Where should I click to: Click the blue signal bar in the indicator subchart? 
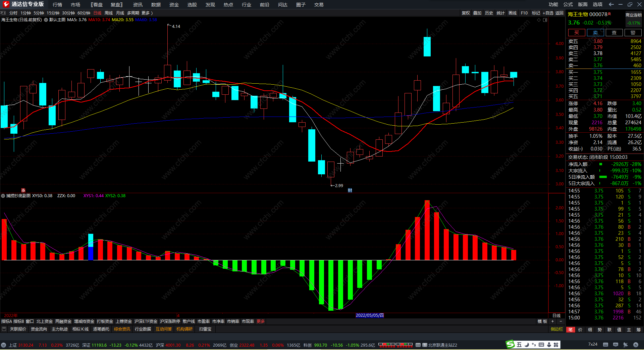tap(91, 253)
